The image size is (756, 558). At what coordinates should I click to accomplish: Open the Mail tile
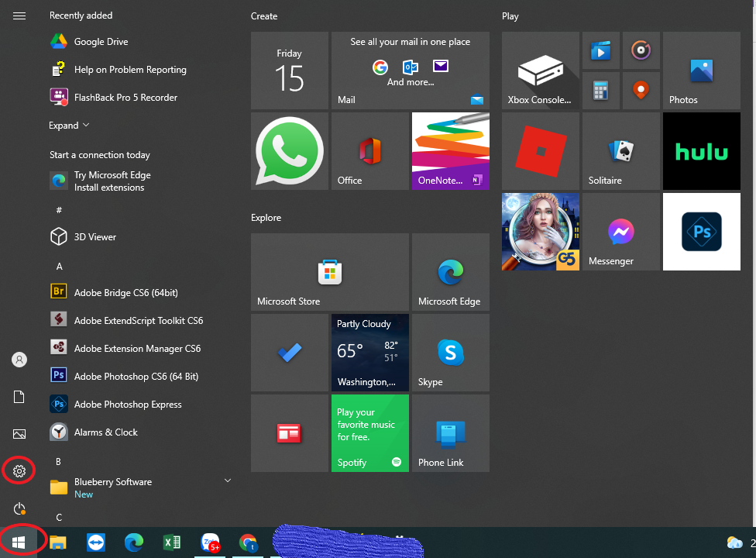coord(411,71)
